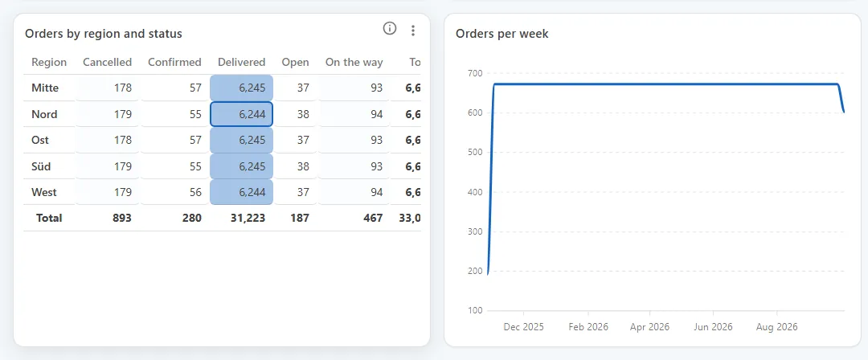868x360 pixels.
Task: Select Region column header
Action: [x=49, y=62]
